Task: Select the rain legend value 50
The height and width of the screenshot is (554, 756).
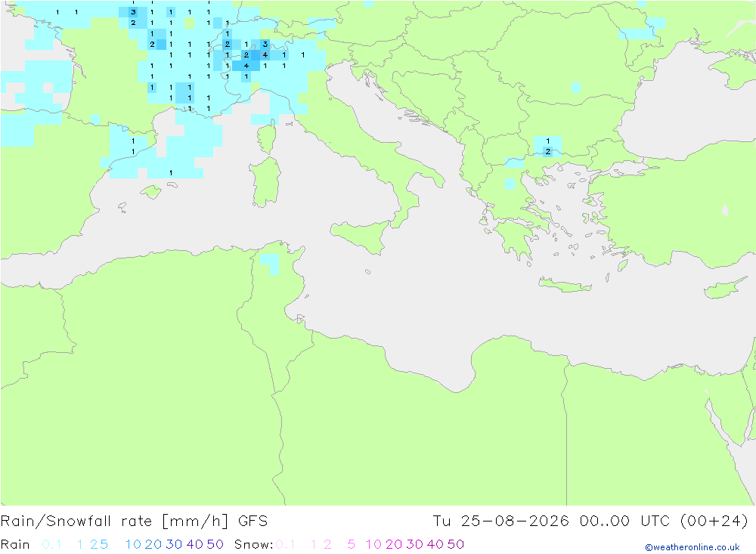Action: pyautogui.click(x=215, y=544)
